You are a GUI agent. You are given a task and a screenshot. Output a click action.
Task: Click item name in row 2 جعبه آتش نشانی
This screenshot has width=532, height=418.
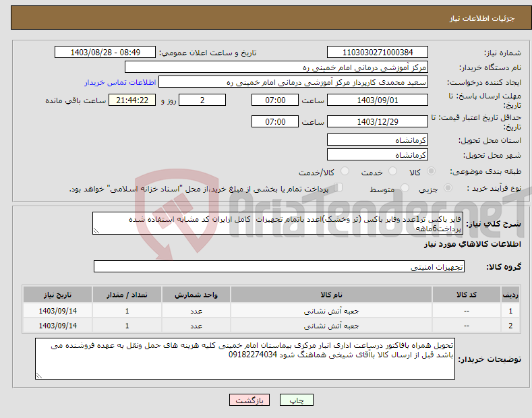331,326
